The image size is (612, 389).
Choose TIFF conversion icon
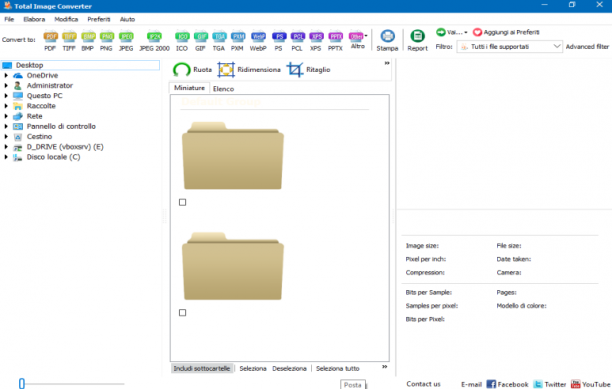coord(69,41)
